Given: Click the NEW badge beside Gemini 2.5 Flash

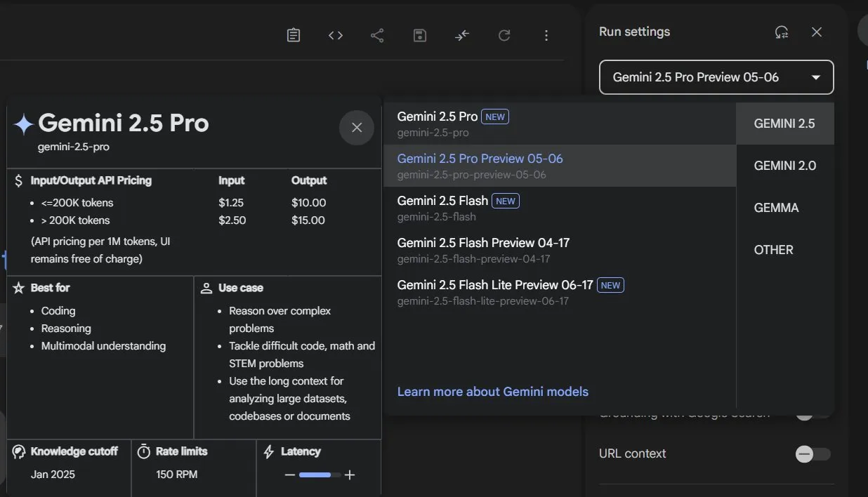Looking at the screenshot, I should [506, 201].
